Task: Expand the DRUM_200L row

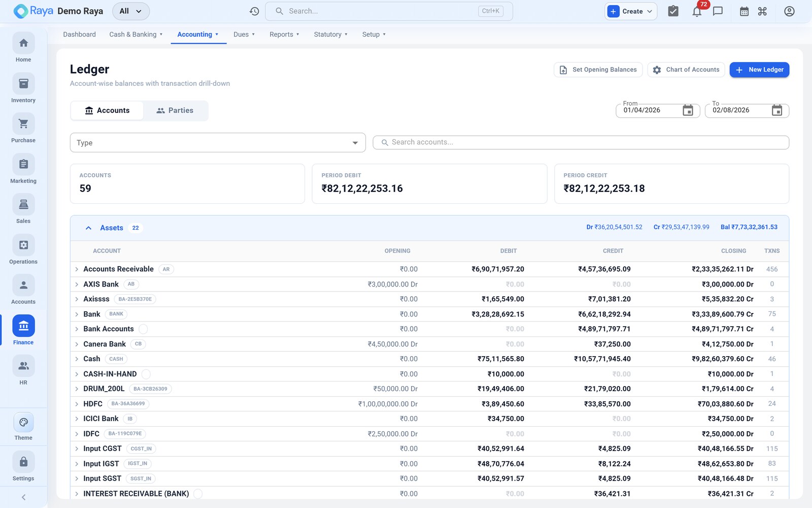Action: (77, 389)
